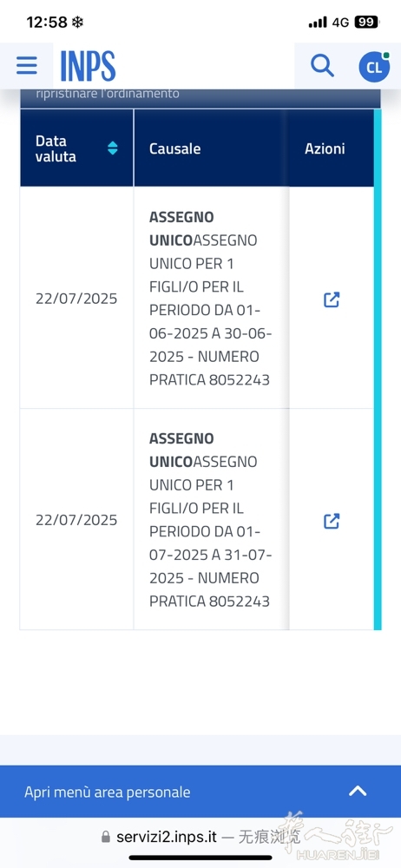Select first row date 22/07/2025

(76, 299)
